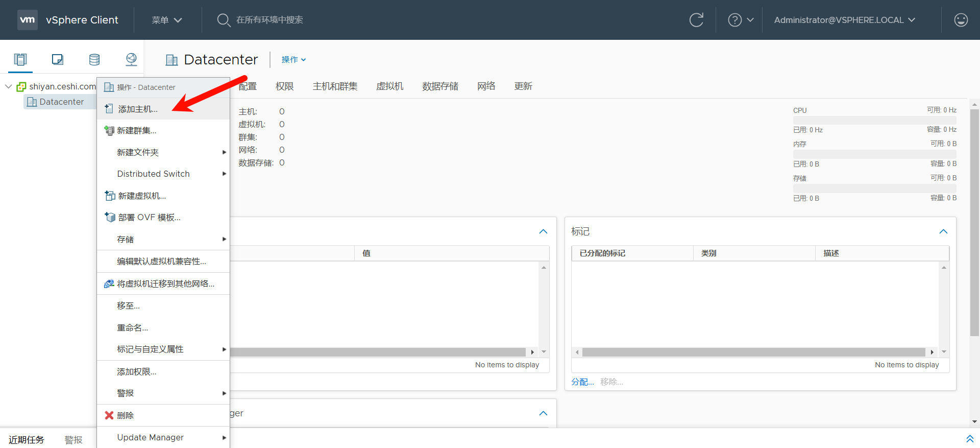This screenshot has height=448, width=980.
Task: Click the search magnifier icon
Action: point(224,20)
